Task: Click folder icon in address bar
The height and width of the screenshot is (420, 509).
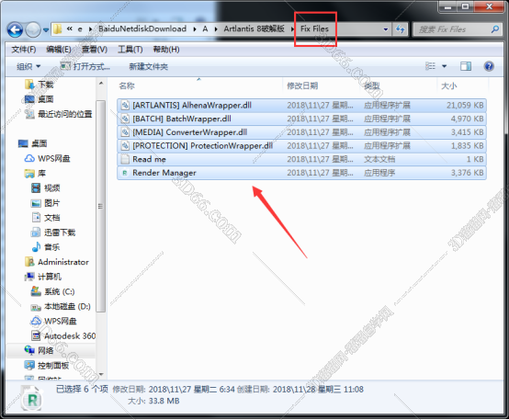Action: 58,28
